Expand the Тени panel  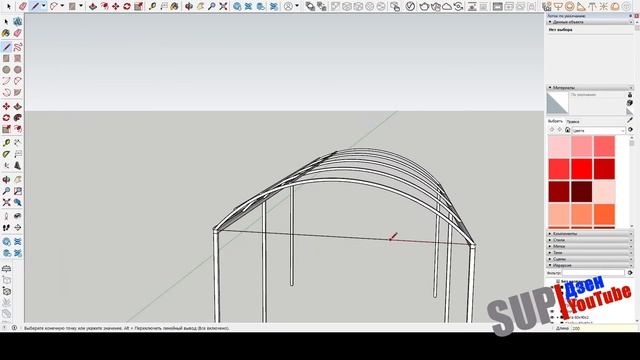pos(590,253)
